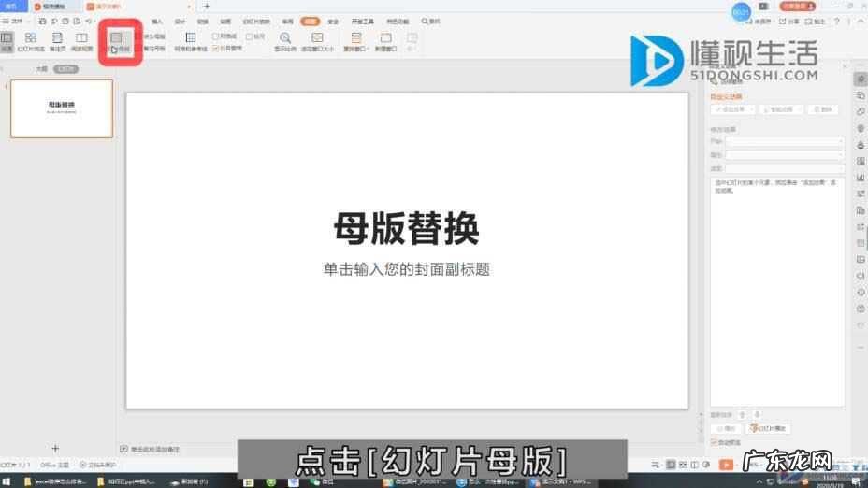Click the Play (播放) button in animation panel

tap(726, 428)
